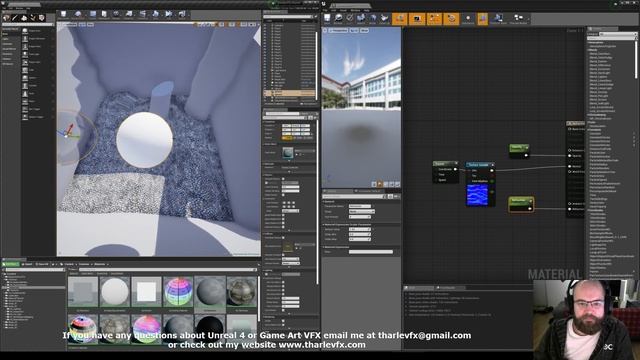Open the Category dropdown in the Palette
This screenshot has height=360, width=640.
[617, 34]
